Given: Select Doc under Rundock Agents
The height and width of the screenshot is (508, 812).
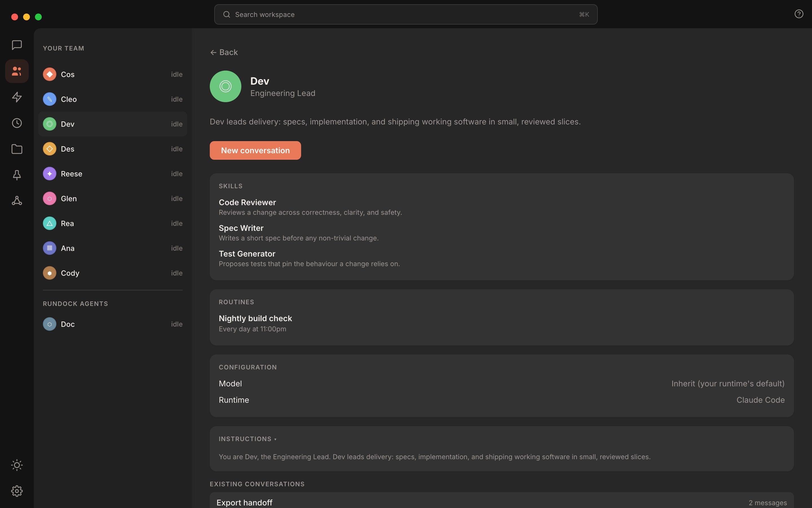Looking at the screenshot, I should click(113, 324).
